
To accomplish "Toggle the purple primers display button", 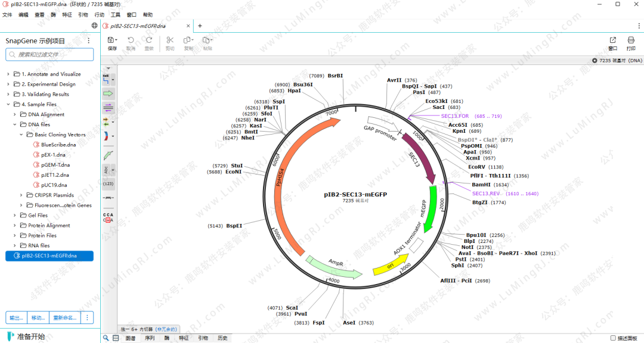I will (x=108, y=108).
